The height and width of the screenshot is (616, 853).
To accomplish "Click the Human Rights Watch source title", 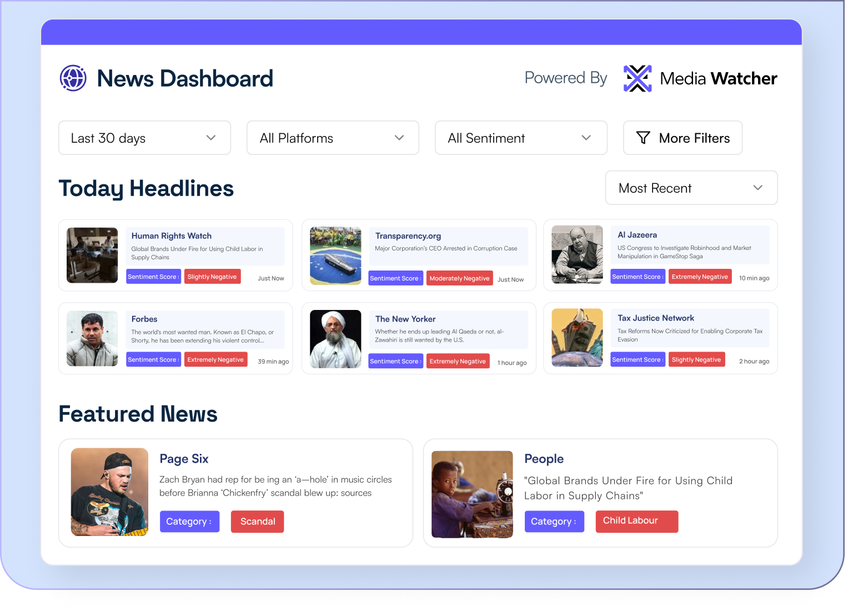I will click(172, 236).
